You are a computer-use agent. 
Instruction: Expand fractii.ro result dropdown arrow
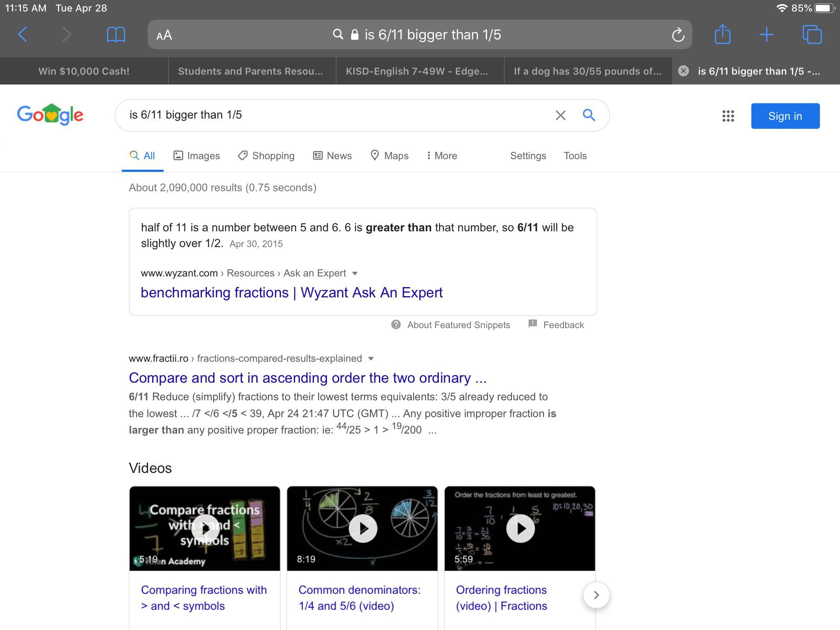pos(371,359)
